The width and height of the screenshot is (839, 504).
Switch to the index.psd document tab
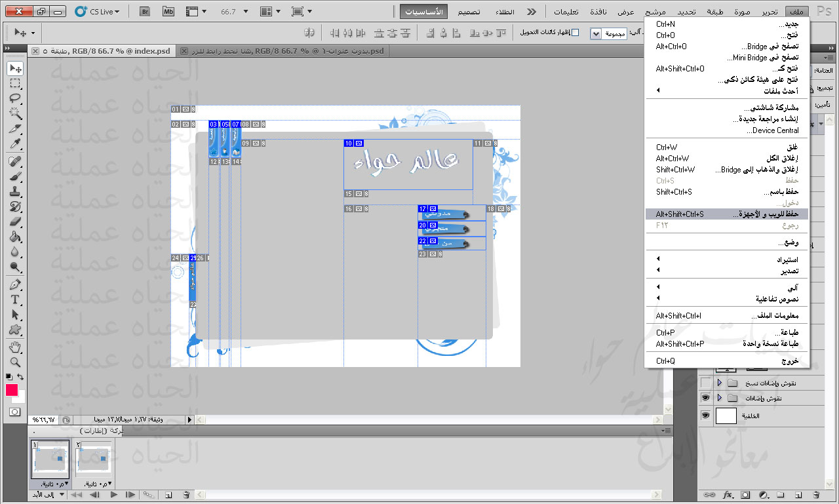105,51
